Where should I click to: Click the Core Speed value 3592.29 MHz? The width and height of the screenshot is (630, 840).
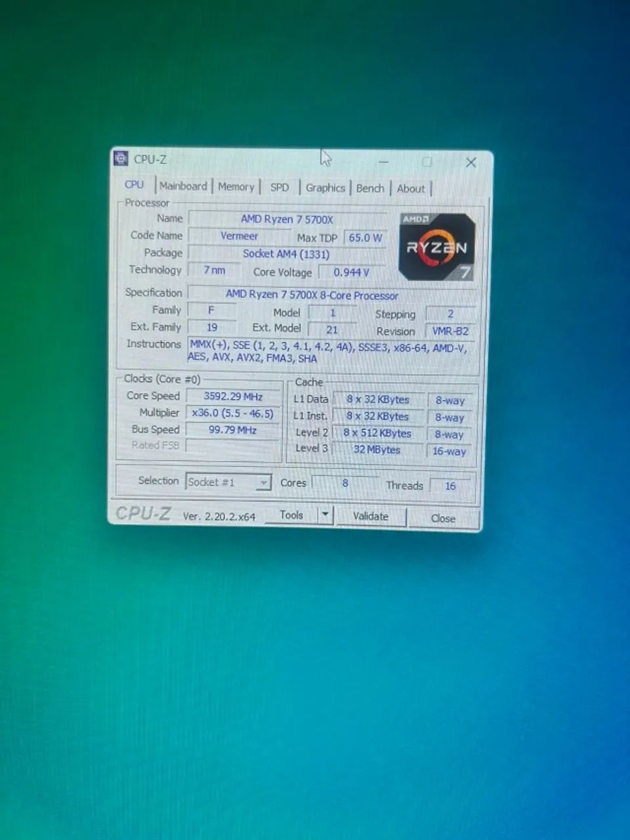[233, 396]
